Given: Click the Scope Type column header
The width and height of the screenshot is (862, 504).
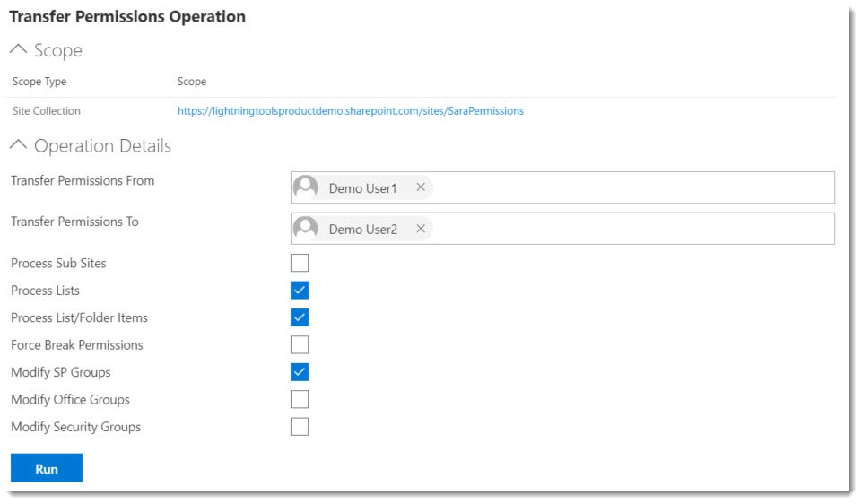Looking at the screenshot, I should tap(39, 82).
